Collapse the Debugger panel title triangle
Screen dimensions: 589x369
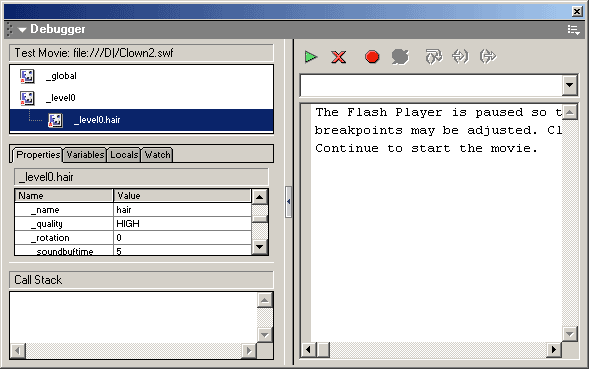[x=22, y=29]
